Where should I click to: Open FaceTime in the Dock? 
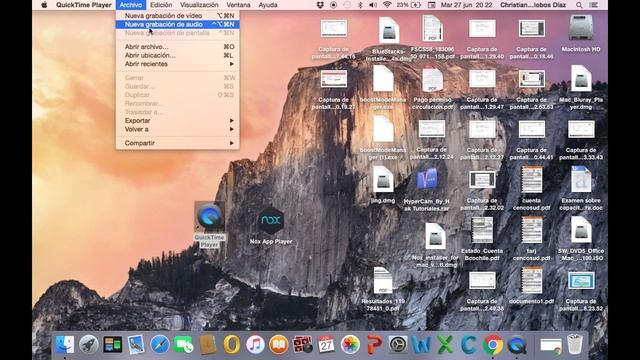click(x=184, y=344)
